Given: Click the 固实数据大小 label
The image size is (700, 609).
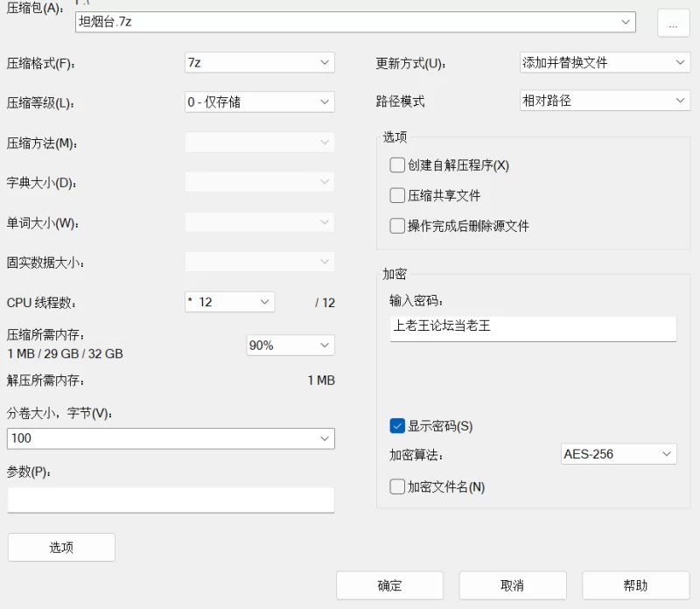Looking at the screenshot, I should click(x=45, y=262).
